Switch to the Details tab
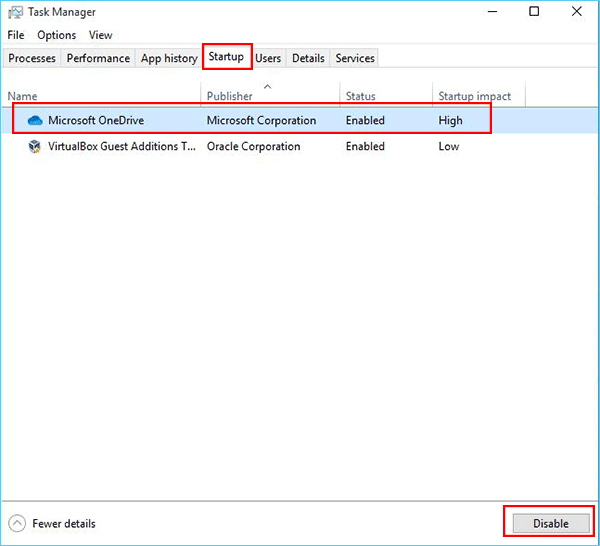The image size is (600, 546). click(308, 58)
